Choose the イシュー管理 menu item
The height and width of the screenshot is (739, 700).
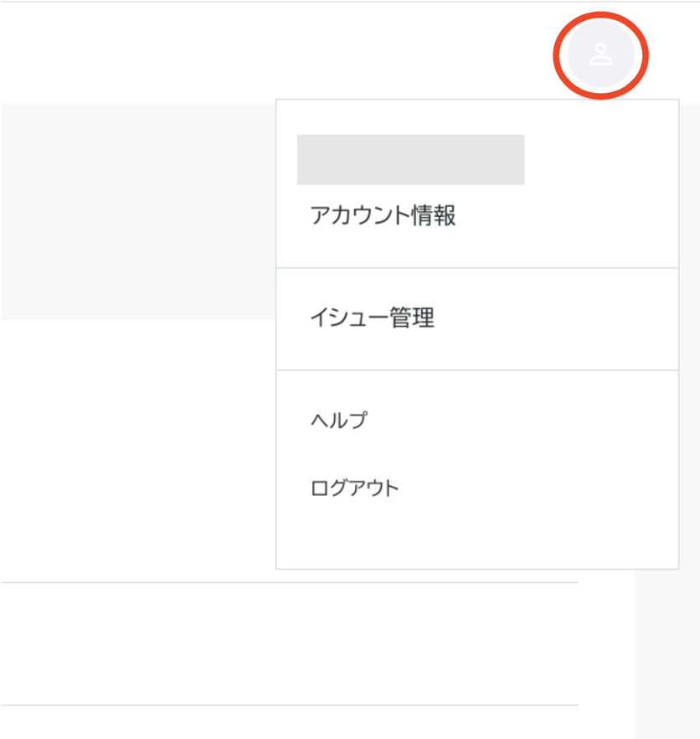[x=372, y=318]
